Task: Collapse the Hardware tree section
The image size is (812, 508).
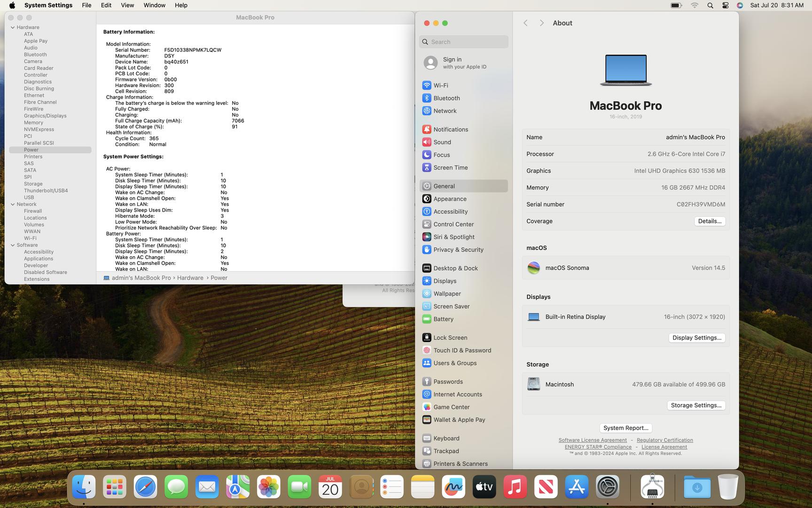Action: click(x=13, y=27)
